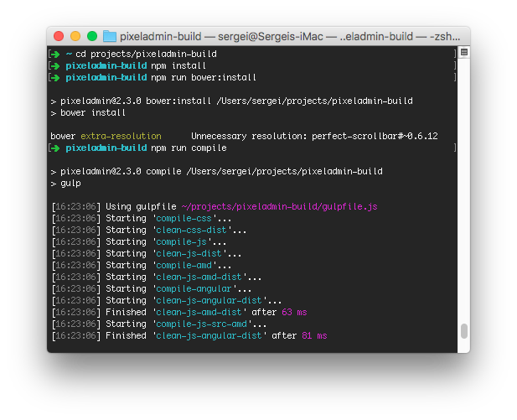Image resolution: width=517 pixels, height=420 pixels.
Task: Close the Terminal window with red button
Action: click(x=59, y=36)
